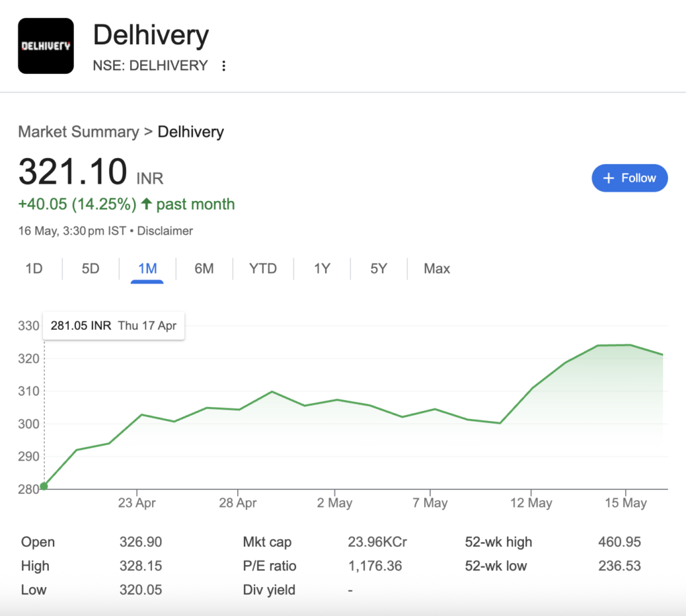Click the 7 May date axis label
The width and height of the screenshot is (686, 616).
pos(430,503)
